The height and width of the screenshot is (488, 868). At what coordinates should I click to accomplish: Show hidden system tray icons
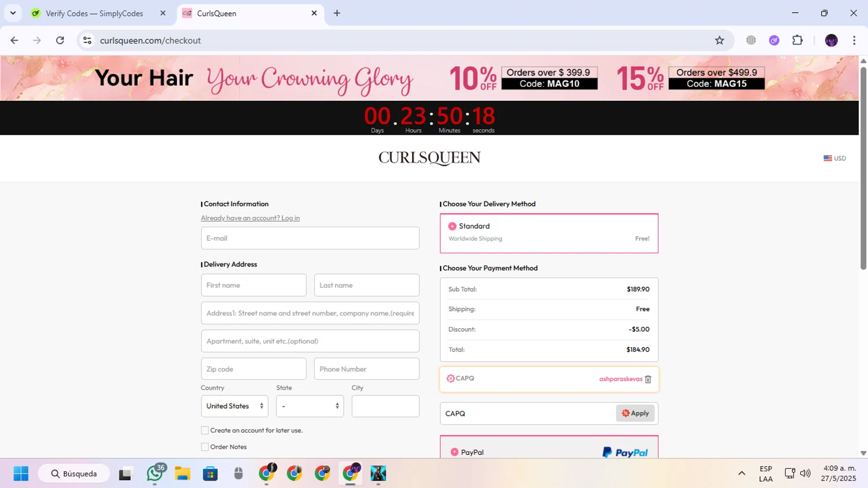click(x=741, y=474)
